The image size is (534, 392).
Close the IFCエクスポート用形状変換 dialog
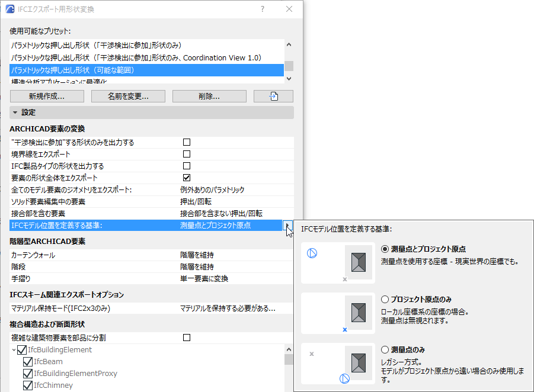click(289, 9)
